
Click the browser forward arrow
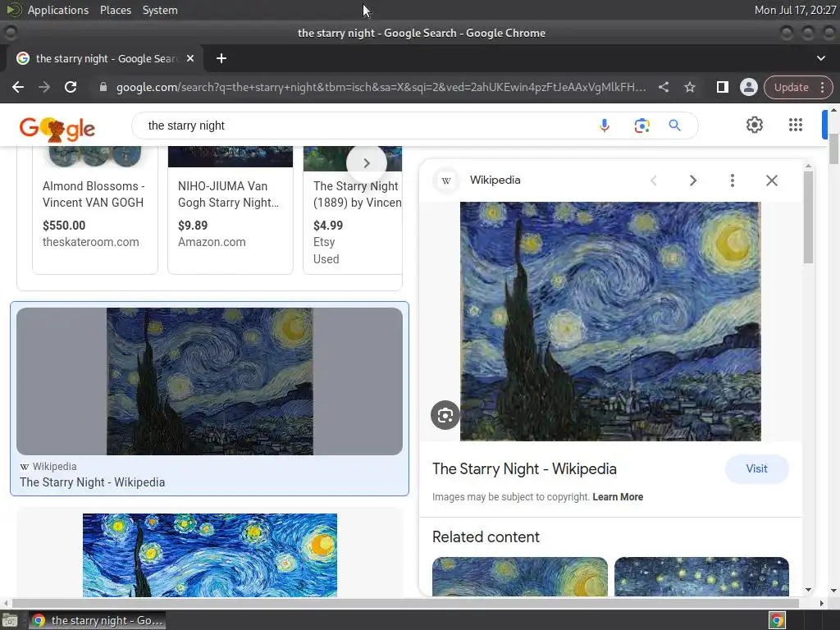click(x=44, y=87)
